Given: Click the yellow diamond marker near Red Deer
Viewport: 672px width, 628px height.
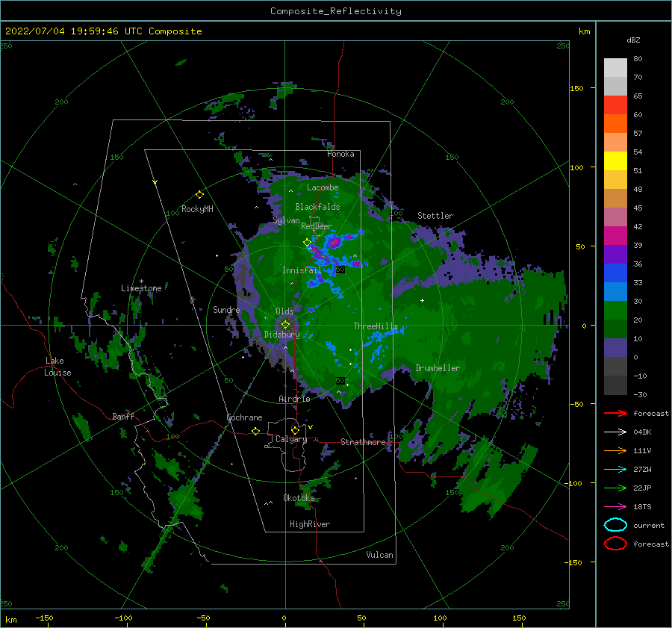Looking at the screenshot, I should [308, 243].
